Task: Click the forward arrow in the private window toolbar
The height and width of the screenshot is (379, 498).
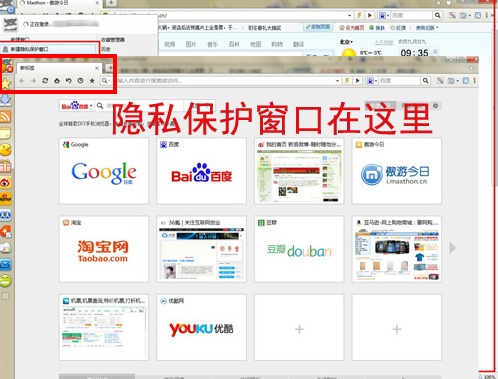Action: click(x=33, y=81)
